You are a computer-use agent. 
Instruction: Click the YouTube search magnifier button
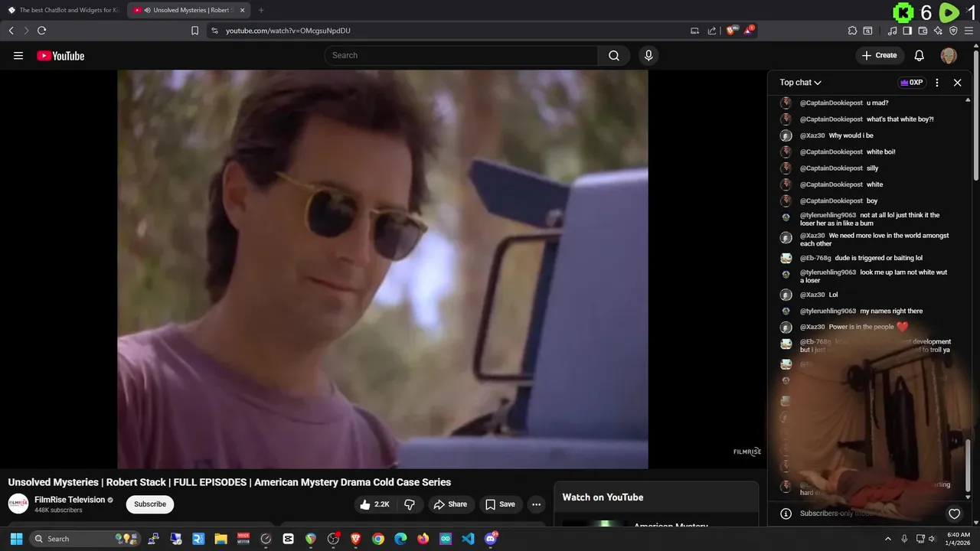[x=614, y=55]
